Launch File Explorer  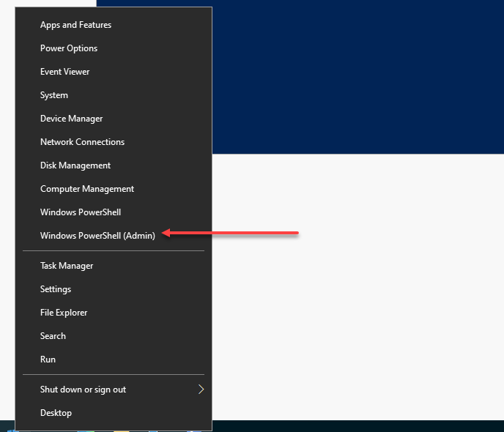click(x=114, y=313)
